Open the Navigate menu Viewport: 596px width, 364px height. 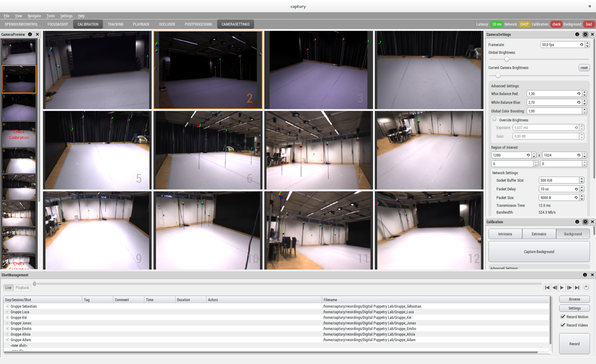pyautogui.click(x=34, y=16)
